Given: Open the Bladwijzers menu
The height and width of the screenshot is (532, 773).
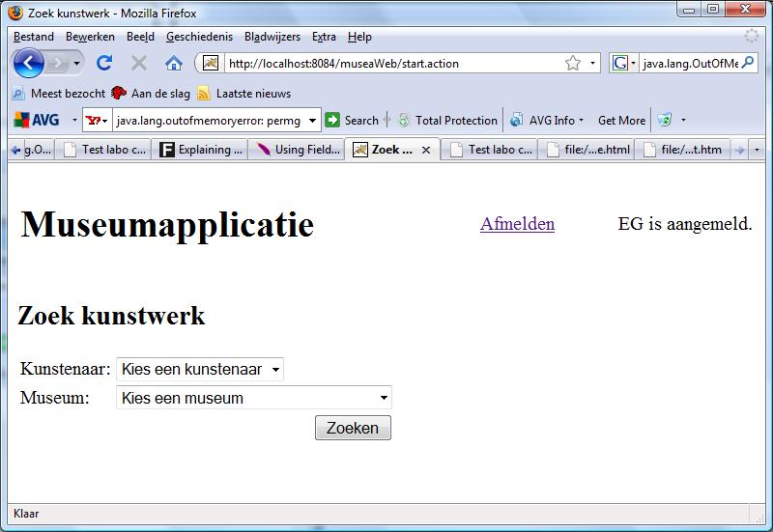Looking at the screenshot, I should (272, 37).
